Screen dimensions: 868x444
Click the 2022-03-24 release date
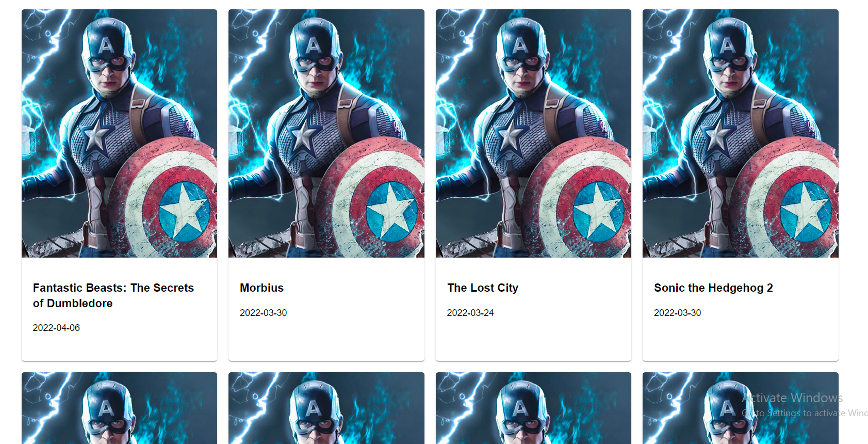(x=470, y=313)
